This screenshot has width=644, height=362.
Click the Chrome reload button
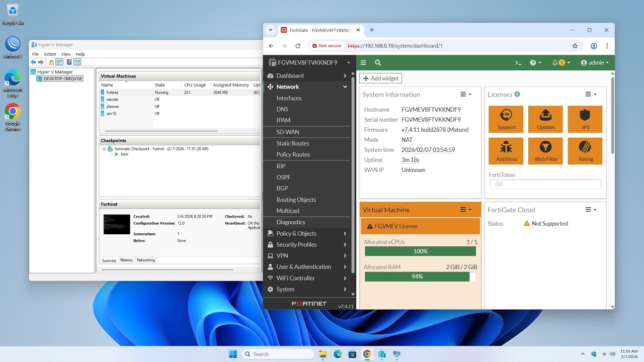(x=298, y=46)
